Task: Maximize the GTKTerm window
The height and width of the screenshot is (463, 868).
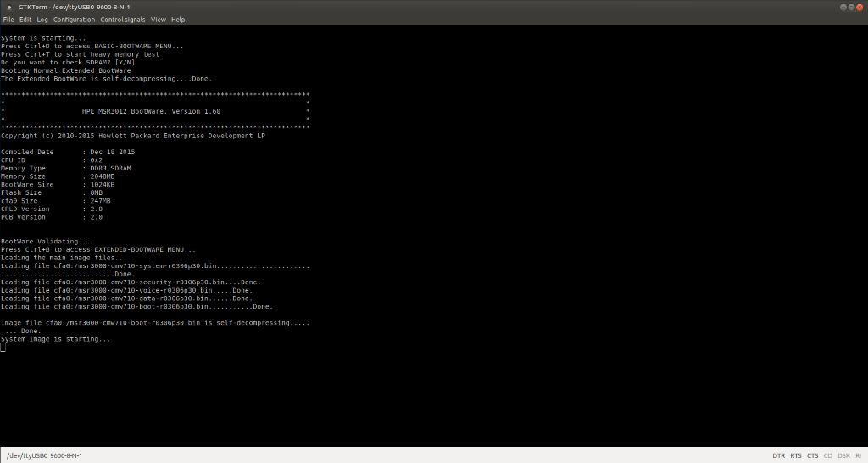Action: pyautogui.click(x=852, y=7)
